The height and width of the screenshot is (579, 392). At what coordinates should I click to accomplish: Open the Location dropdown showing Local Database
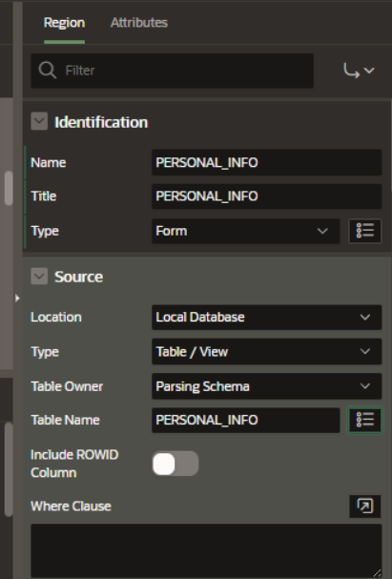pyautogui.click(x=266, y=318)
